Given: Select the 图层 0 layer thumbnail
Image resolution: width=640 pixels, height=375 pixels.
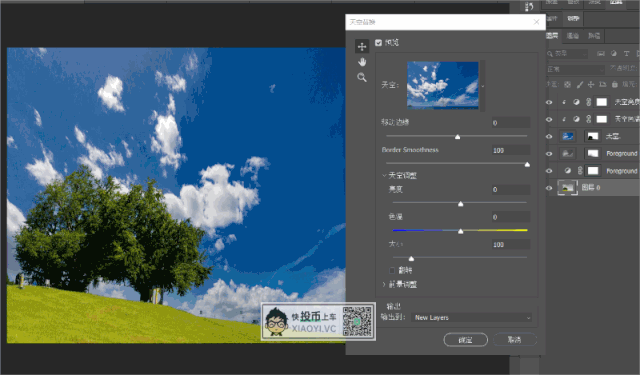Looking at the screenshot, I should coord(567,188).
